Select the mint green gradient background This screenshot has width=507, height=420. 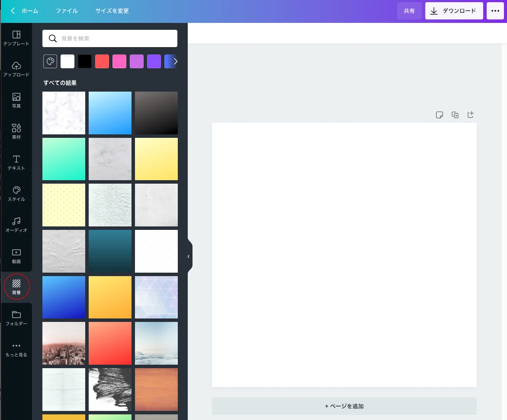(64, 159)
